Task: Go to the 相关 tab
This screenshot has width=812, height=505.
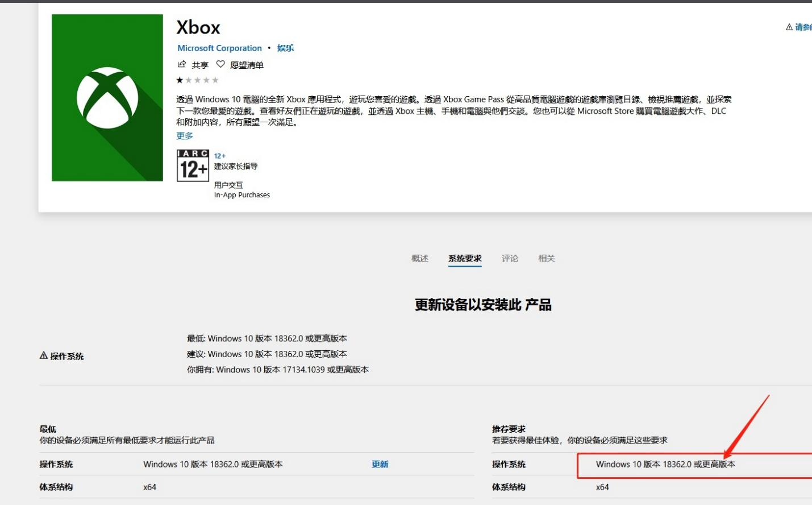Action: point(547,258)
